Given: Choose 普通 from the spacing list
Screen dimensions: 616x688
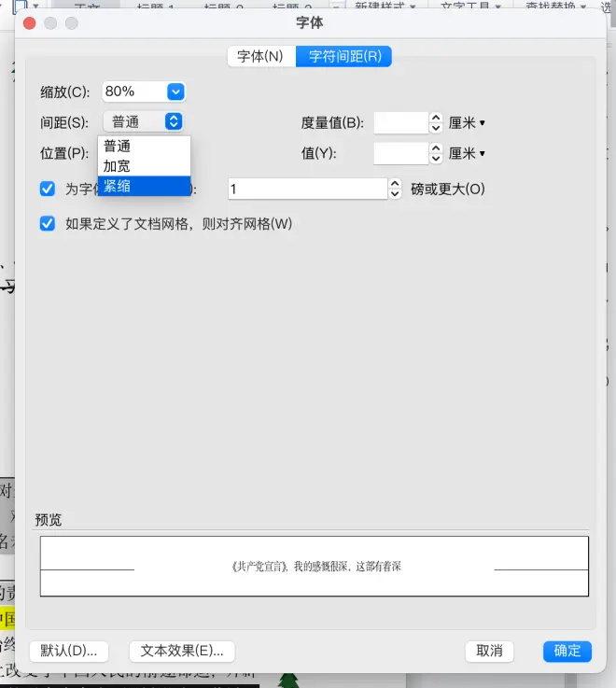Looking at the screenshot, I should [x=144, y=147].
